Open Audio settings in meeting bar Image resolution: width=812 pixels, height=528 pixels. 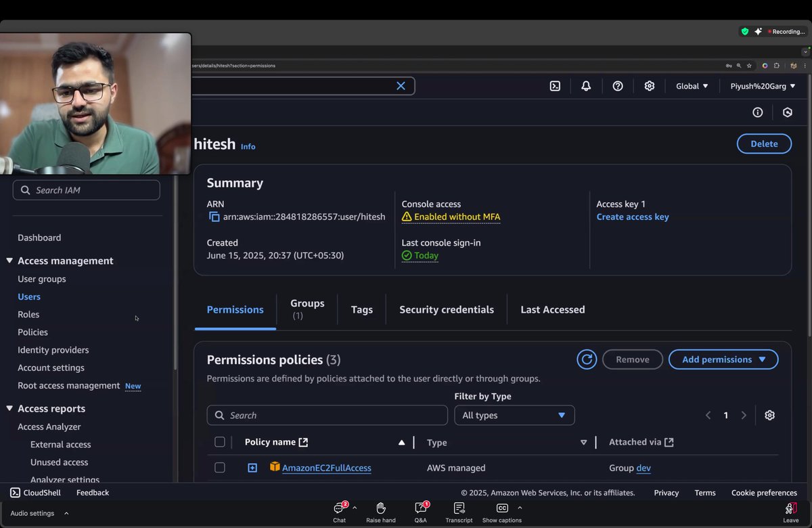[x=32, y=513]
